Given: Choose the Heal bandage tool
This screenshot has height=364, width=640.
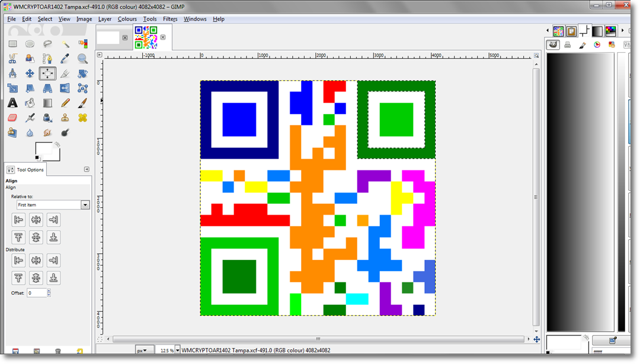Looking at the screenshot, I should click(82, 118).
